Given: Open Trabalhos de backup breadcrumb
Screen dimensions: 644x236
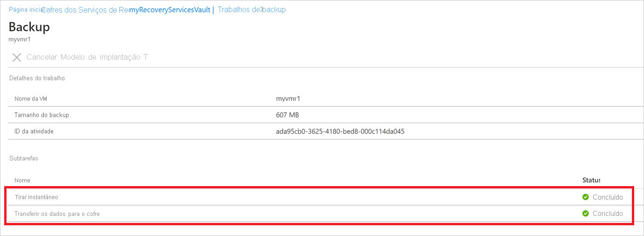Looking at the screenshot, I should click(252, 9).
